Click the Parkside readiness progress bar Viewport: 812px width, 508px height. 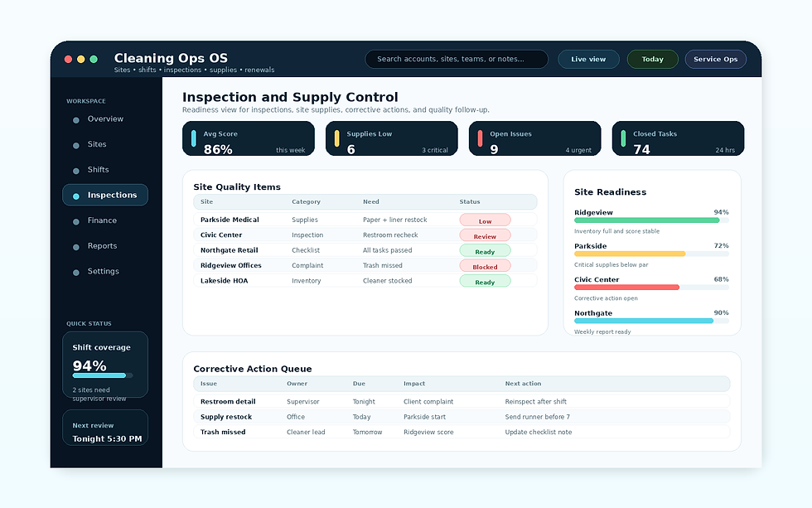click(x=651, y=254)
